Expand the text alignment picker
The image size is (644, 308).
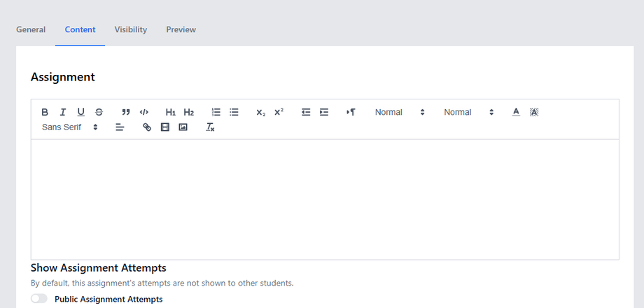click(x=120, y=127)
